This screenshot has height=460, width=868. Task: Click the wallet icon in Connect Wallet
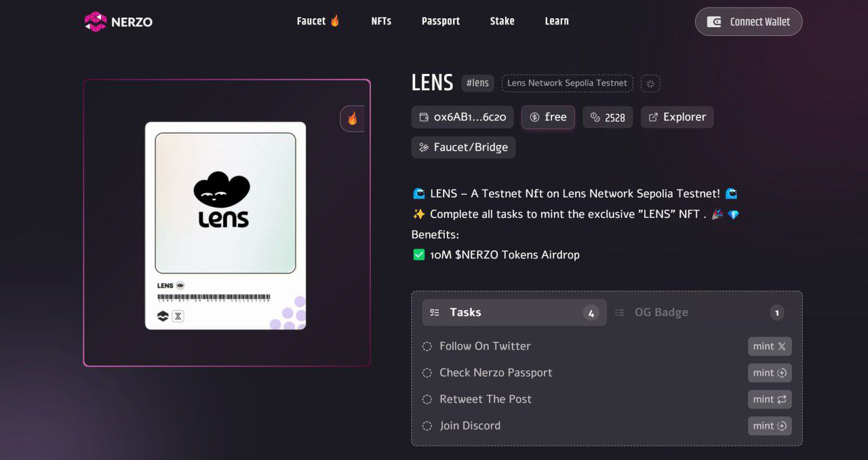pos(714,22)
